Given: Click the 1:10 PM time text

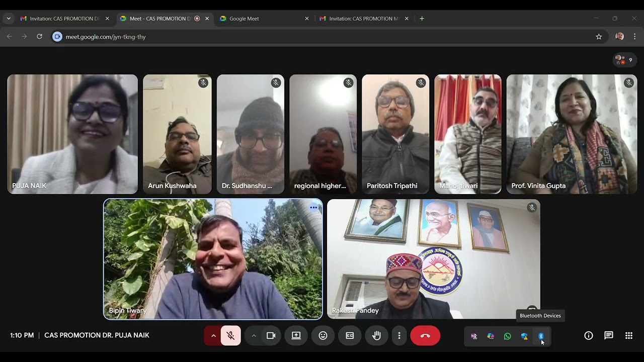Looking at the screenshot, I should (x=22, y=335).
